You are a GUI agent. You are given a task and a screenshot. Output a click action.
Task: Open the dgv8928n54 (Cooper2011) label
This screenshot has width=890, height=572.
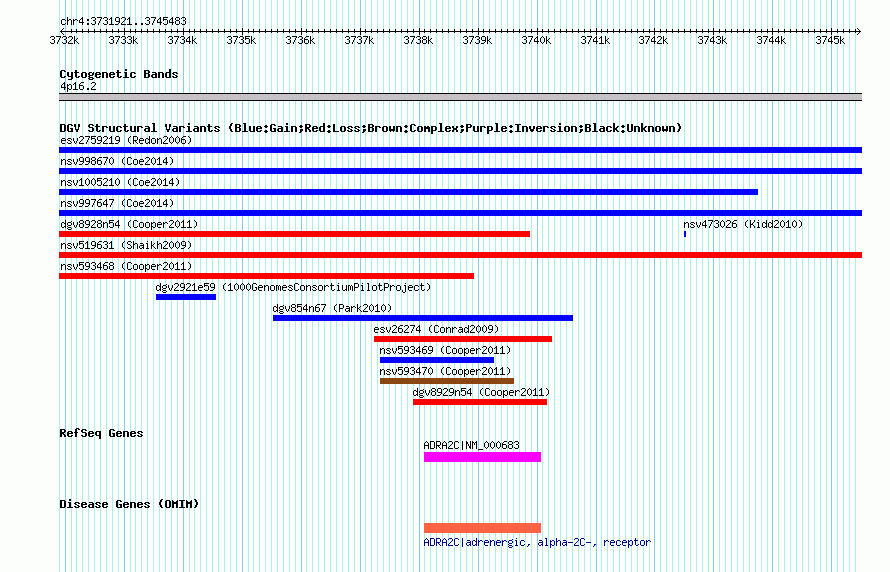[x=129, y=224]
